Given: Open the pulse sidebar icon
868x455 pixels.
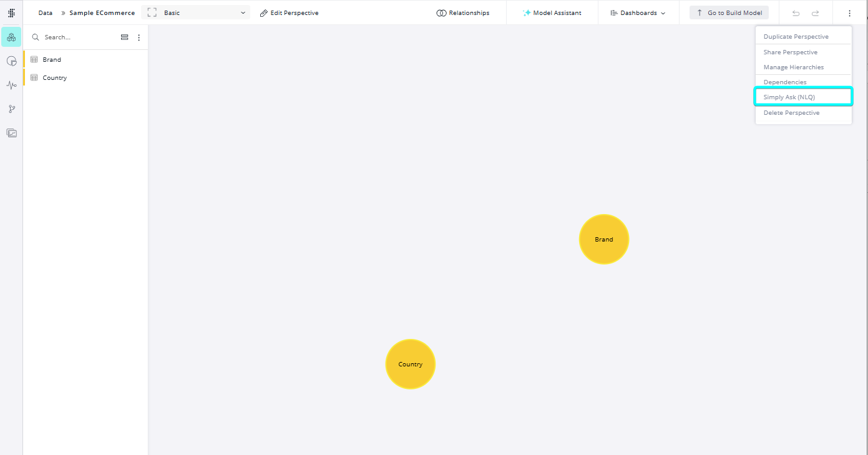Looking at the screenshot, I should pyautogui.click(x=11, y=85).
